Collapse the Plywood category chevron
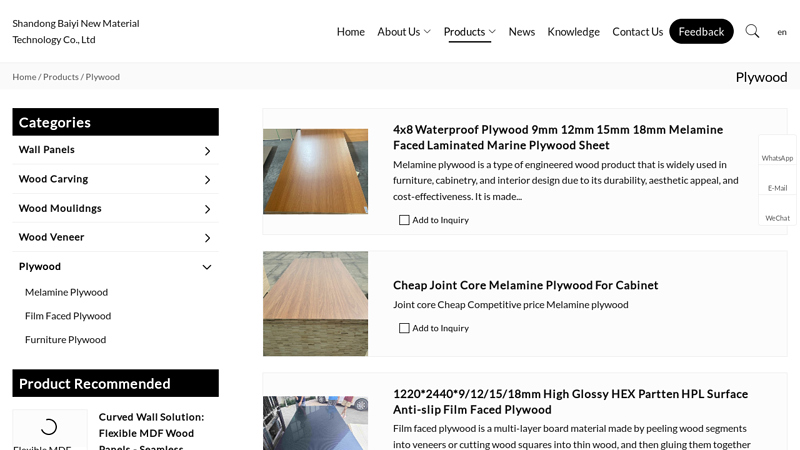This screenshot has width=800, height=450. pyautogui.click(x=207, y=267)
